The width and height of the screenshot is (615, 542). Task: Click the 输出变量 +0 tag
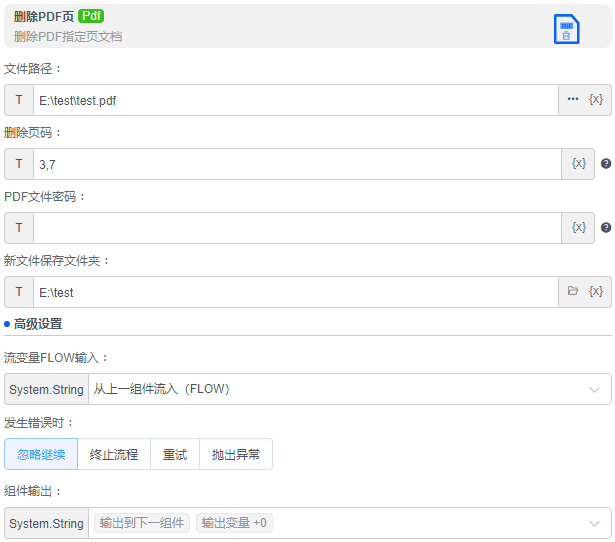234,523
